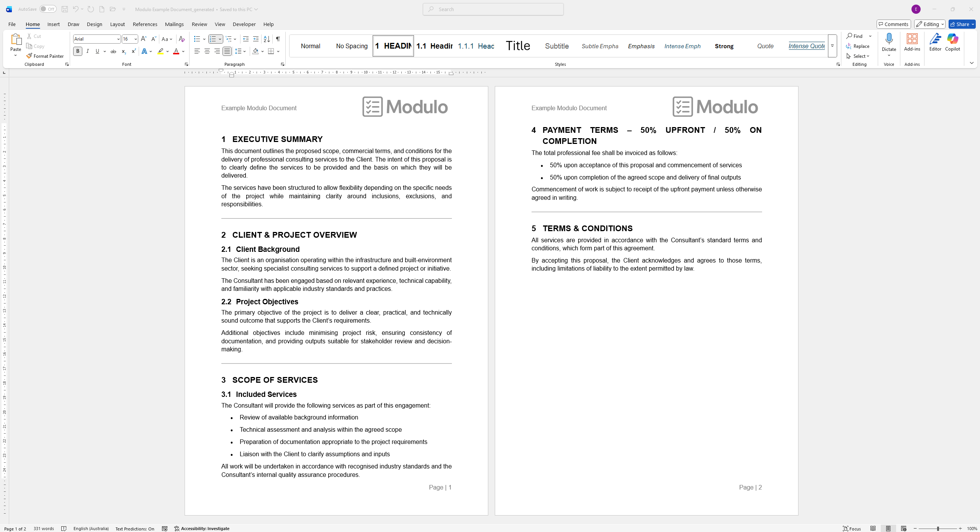Viewport: 980px width, 532px height.
Task: Show paragraph marks with the pilcrow icon
Action: click(277, 39)
